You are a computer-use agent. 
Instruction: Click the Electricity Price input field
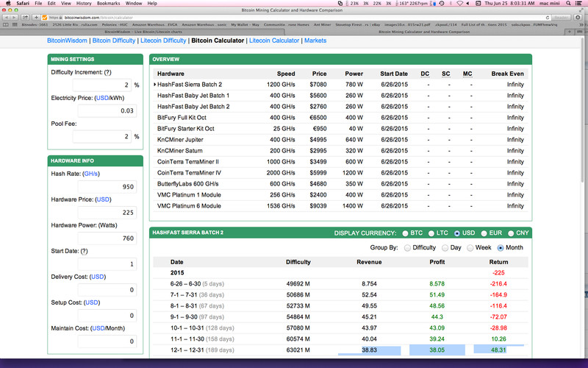tap(107, 111)
